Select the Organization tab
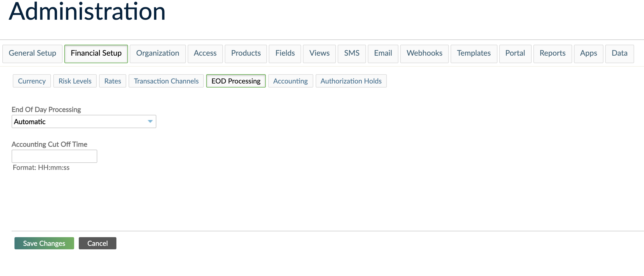The height and width of the screenshot is (276, 644). 158,53
